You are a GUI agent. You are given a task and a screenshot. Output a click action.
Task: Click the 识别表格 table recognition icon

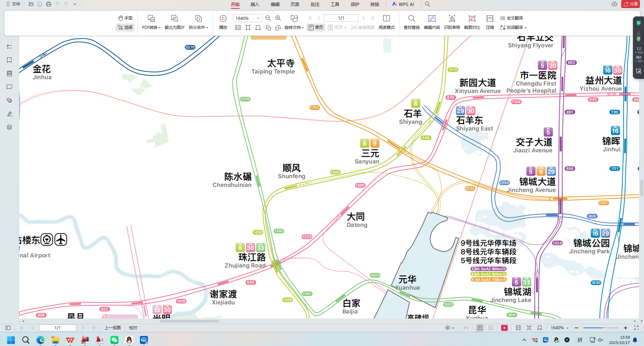[452, 22]
